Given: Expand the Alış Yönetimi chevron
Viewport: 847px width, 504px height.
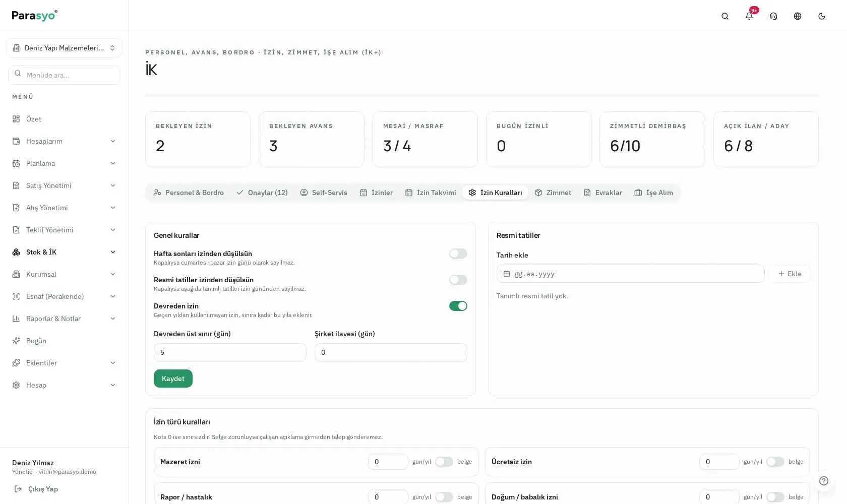Looking at the screenshot, I should 113,208.
